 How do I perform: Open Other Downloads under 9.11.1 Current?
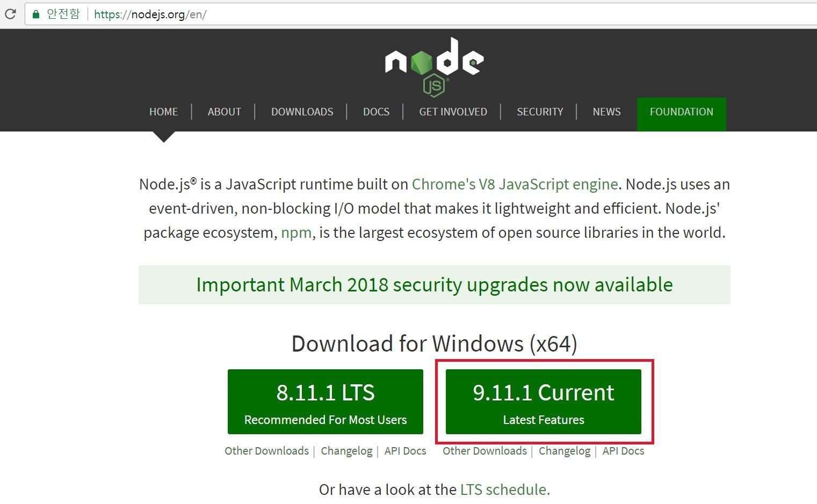tap(485, 451)
